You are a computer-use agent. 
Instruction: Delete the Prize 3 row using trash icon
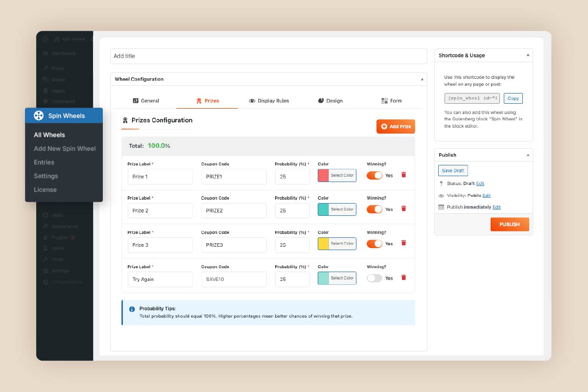click(x=403, y=243)
